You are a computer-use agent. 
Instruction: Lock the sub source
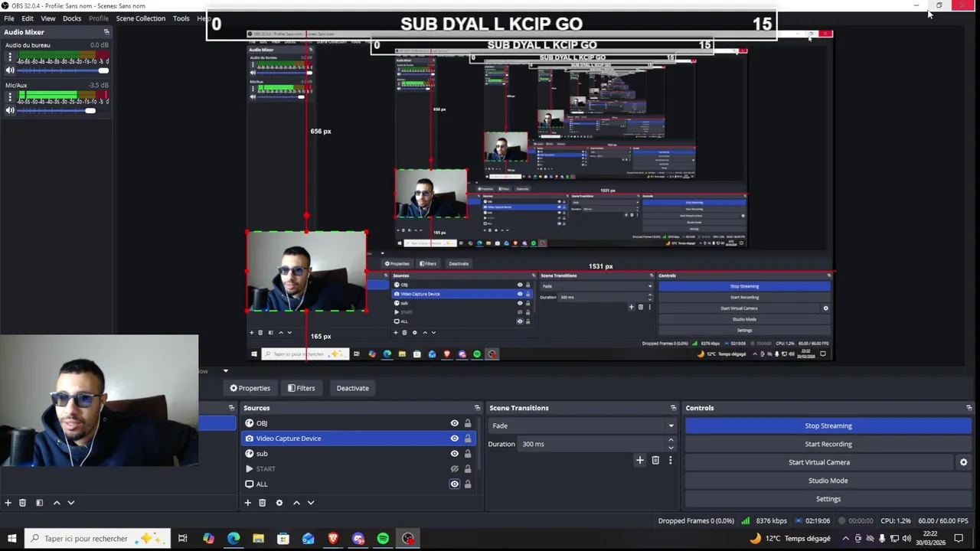pos(468,454)
